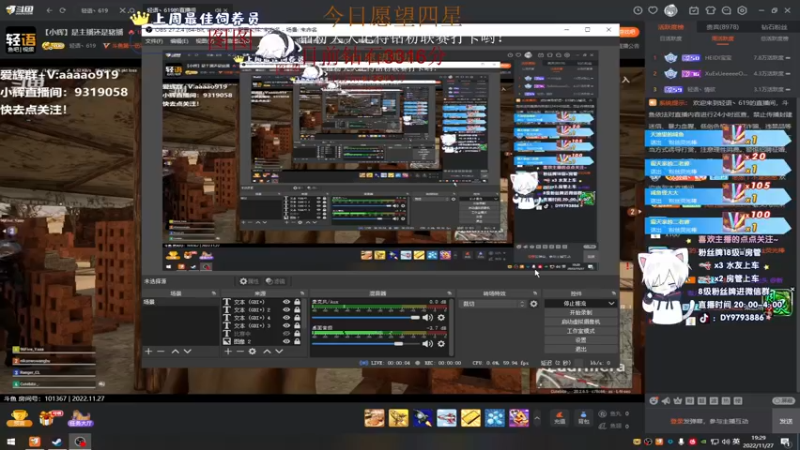
Task: Add a new source in OBS
Action: click(x=228, y=352)
